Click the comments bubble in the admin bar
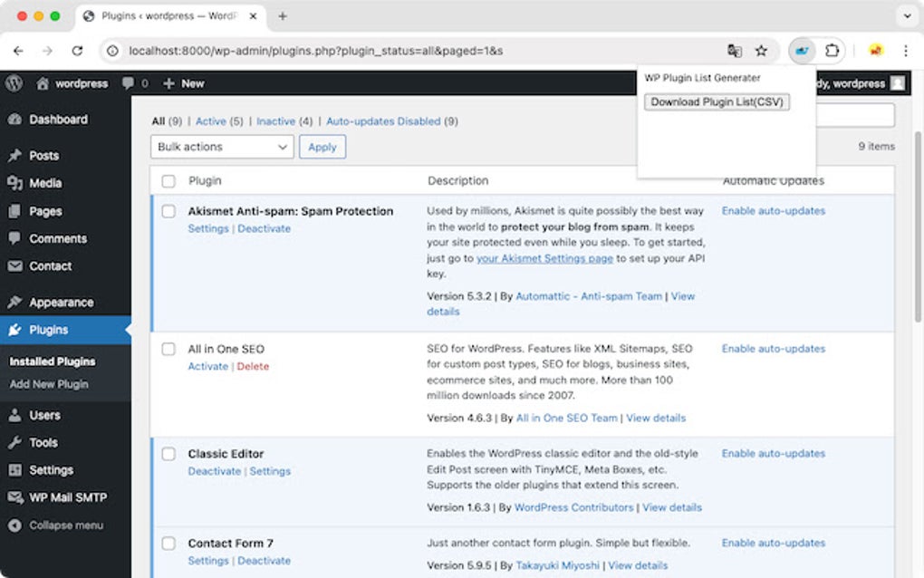The height and width of the screenshot is (578, 924). click(x=129, y=83)
